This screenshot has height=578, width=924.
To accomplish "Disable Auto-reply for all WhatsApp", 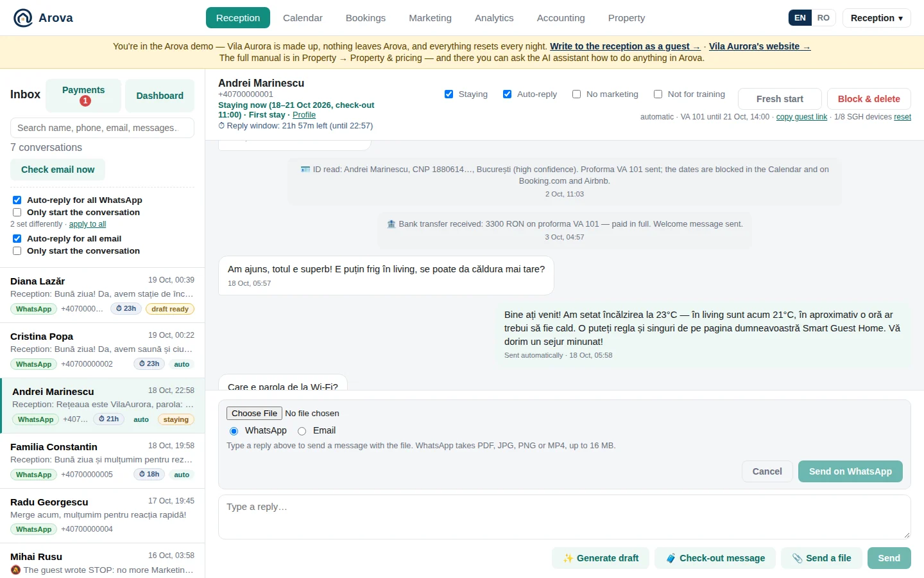I will (17, 200).
